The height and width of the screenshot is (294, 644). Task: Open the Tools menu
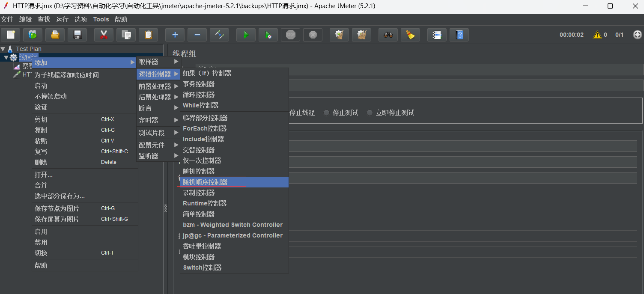[101, 19]
